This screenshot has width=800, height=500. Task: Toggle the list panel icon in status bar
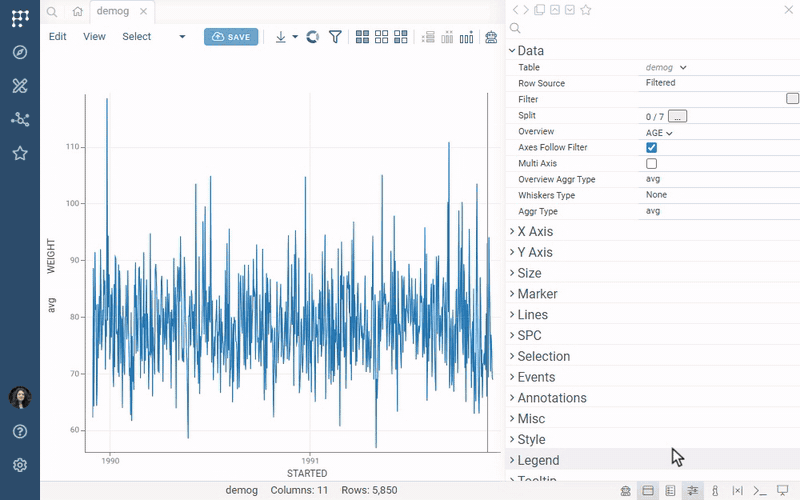[670, 491]
